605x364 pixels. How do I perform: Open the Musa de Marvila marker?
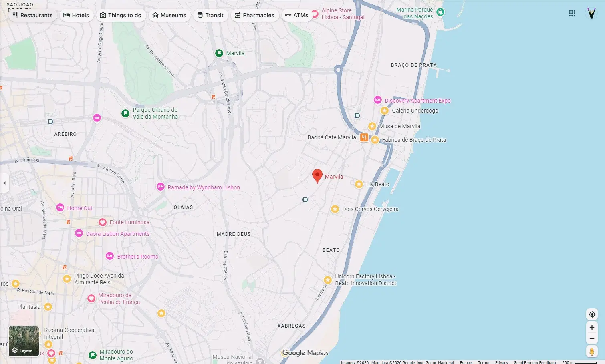tap(372, 126)
